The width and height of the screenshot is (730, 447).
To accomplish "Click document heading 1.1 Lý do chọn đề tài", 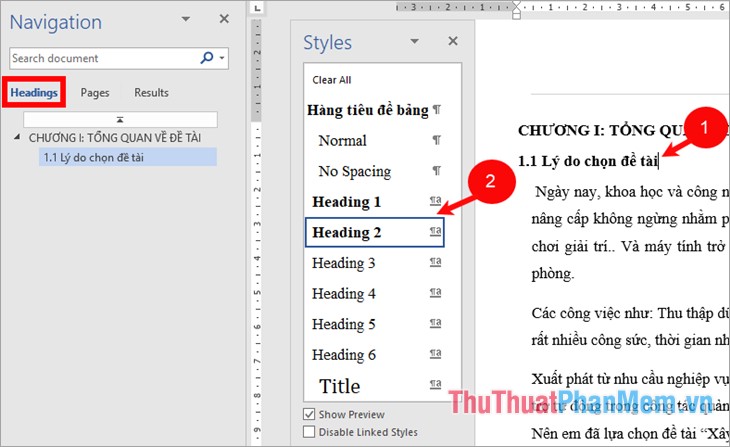I will point(588,161).
